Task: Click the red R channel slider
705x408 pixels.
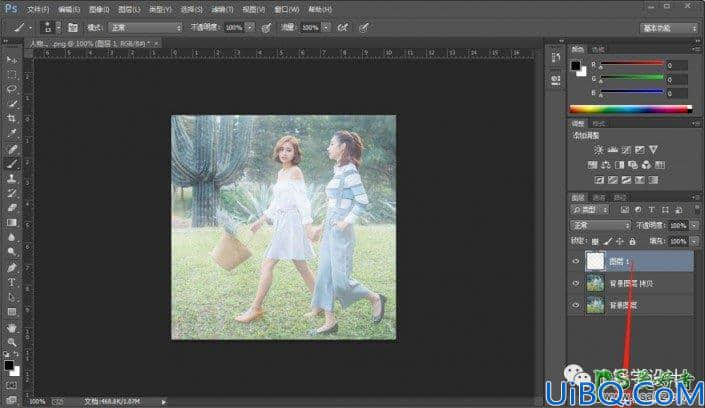Action: (x=632, y=65)
